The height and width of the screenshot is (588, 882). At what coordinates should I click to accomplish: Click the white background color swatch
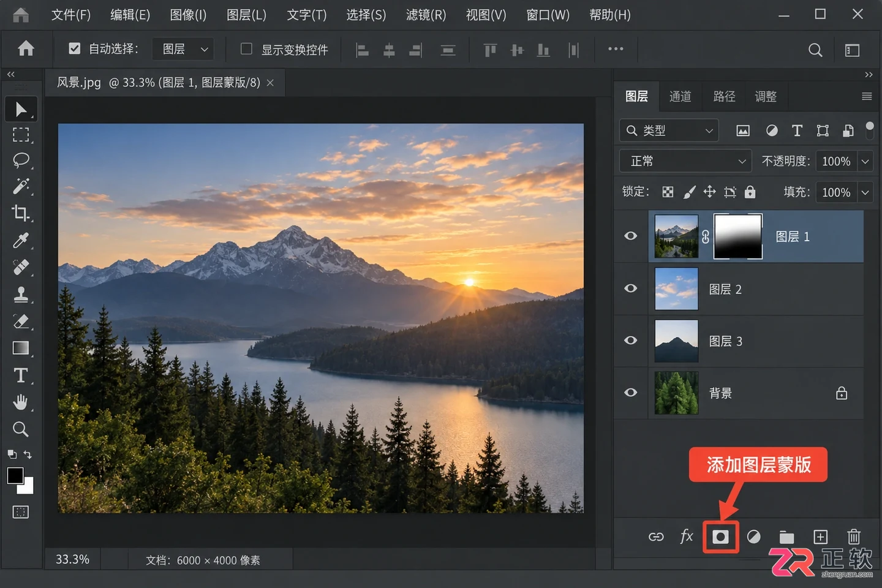click(27, 488)
